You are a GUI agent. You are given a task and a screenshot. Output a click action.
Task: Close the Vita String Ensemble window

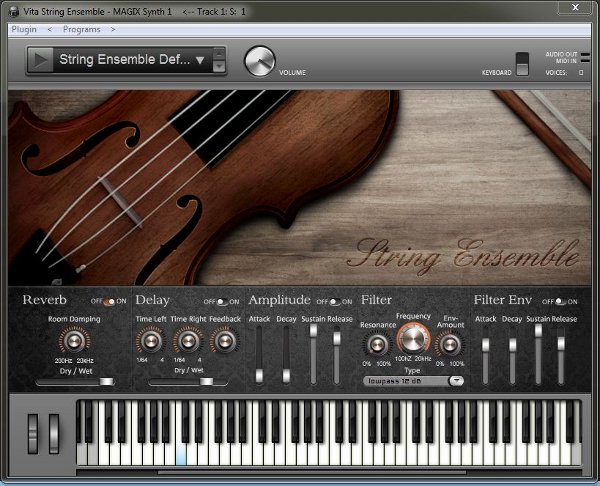tap(575, 7)
